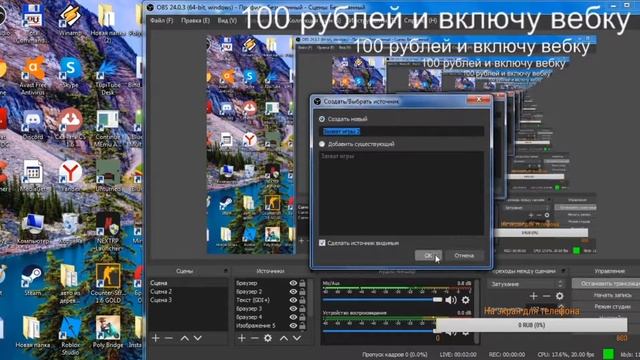Screen dimensions: 640x360
Task: Move the scene down with arrow icon
Action: (x=198, y=338)
